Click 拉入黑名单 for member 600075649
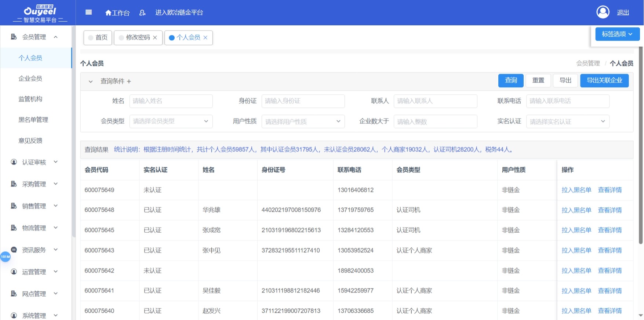 (x=576, y=190)
